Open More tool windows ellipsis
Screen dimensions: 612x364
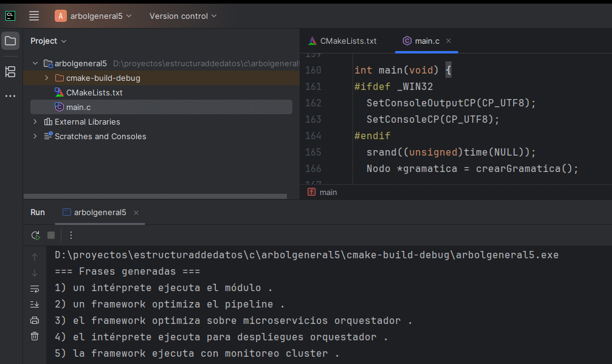point(10,96)
